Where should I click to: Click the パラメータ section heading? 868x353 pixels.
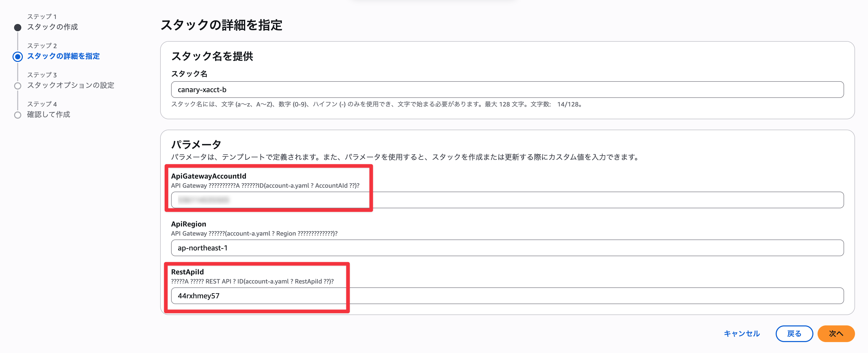tap(196, 144)
